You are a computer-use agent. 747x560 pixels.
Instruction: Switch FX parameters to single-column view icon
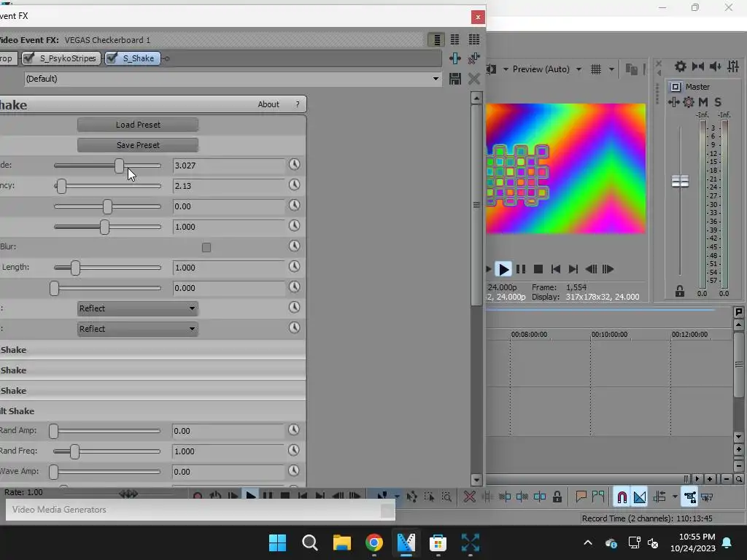(436, 39)
